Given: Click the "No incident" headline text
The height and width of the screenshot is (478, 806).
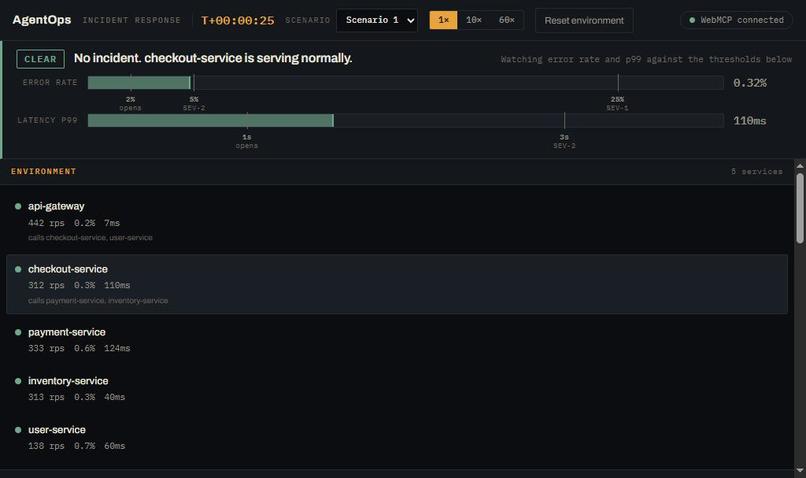Looking at the screenshot, I should 213,58.
